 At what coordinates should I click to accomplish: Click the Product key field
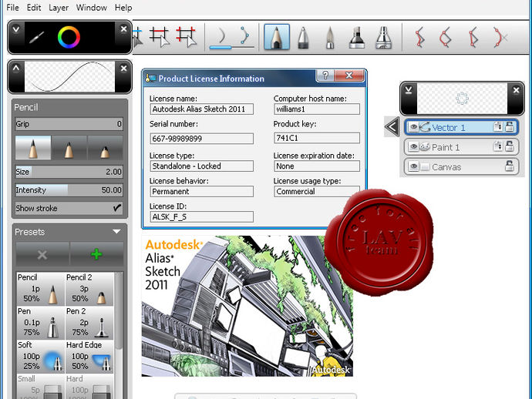(317, 138)
